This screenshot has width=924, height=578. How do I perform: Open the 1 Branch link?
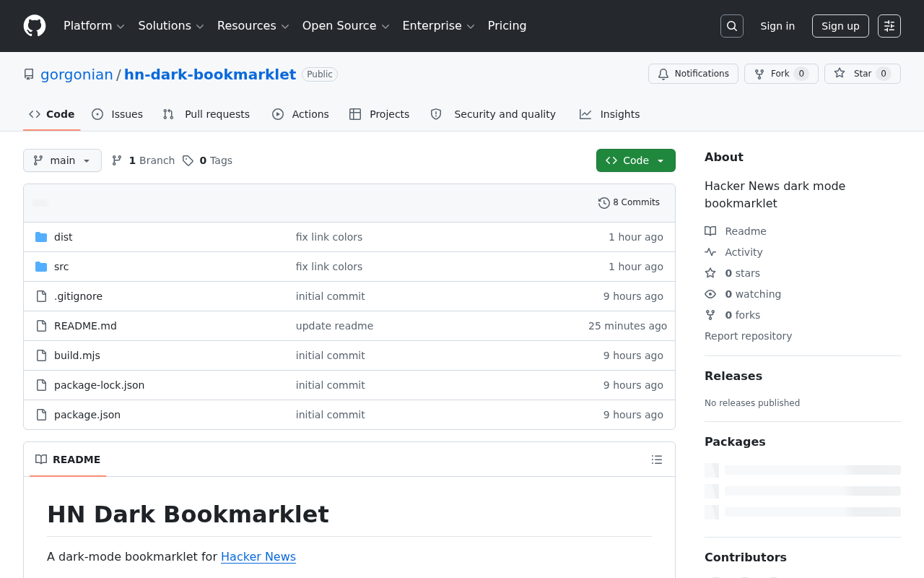pos(143,160)
